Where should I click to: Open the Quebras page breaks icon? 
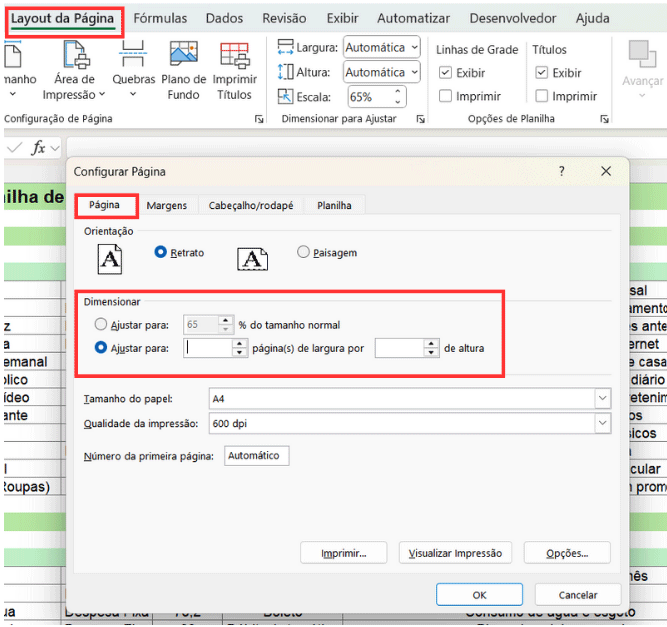133,55
